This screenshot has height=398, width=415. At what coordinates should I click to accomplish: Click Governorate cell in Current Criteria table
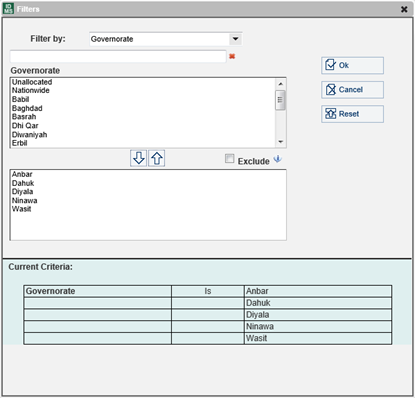(x=98, y=291)
